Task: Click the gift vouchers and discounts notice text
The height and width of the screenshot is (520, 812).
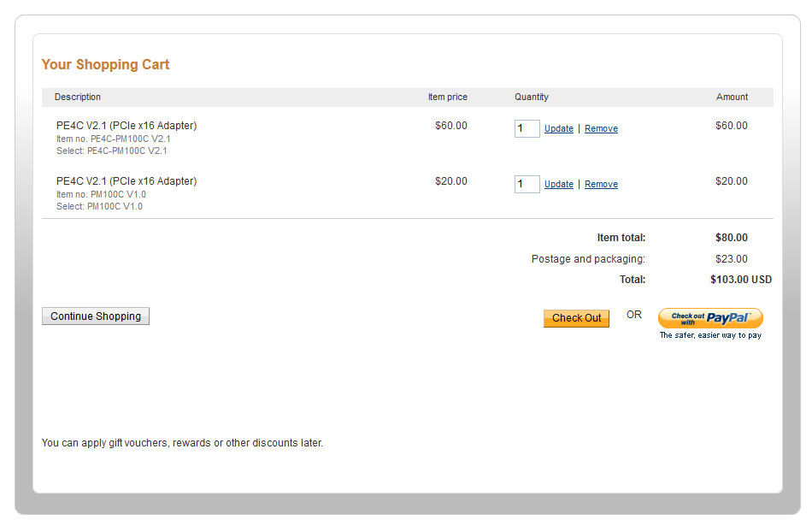Action: coord(182,443)
